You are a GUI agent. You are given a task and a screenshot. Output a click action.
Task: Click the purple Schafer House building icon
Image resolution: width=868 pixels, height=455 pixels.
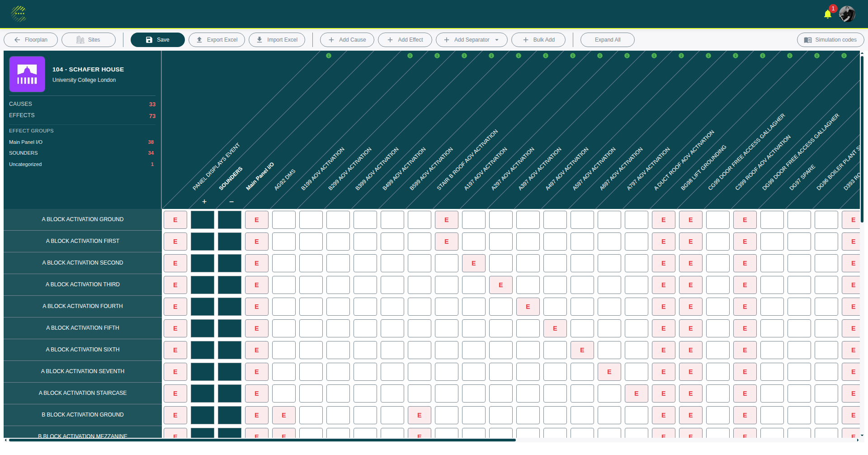click(x=27, y=74)
